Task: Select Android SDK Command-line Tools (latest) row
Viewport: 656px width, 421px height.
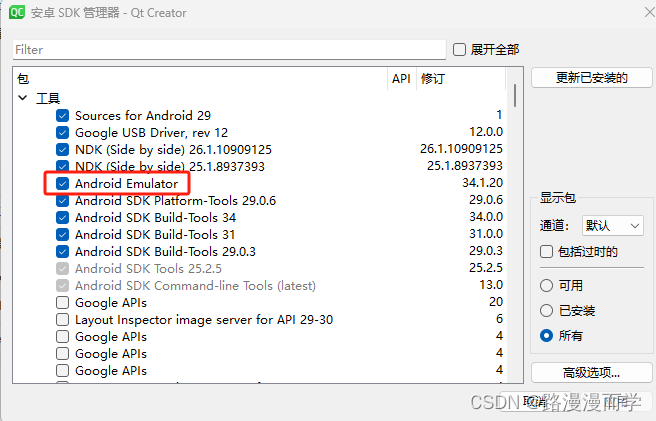Action: point(259,286)
